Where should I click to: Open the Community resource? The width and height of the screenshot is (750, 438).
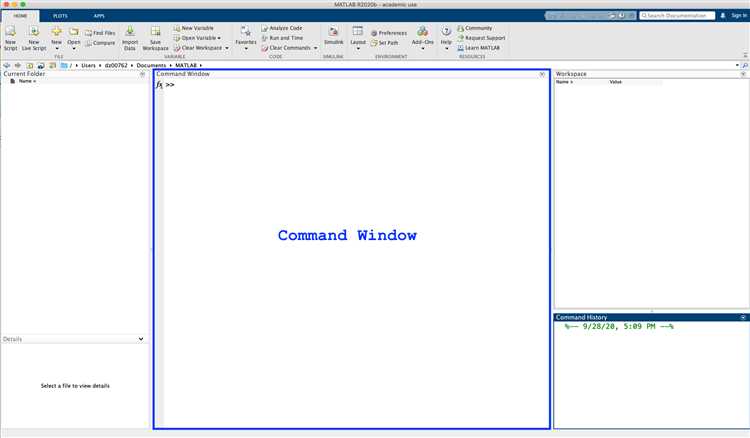(x=474, y=28)
